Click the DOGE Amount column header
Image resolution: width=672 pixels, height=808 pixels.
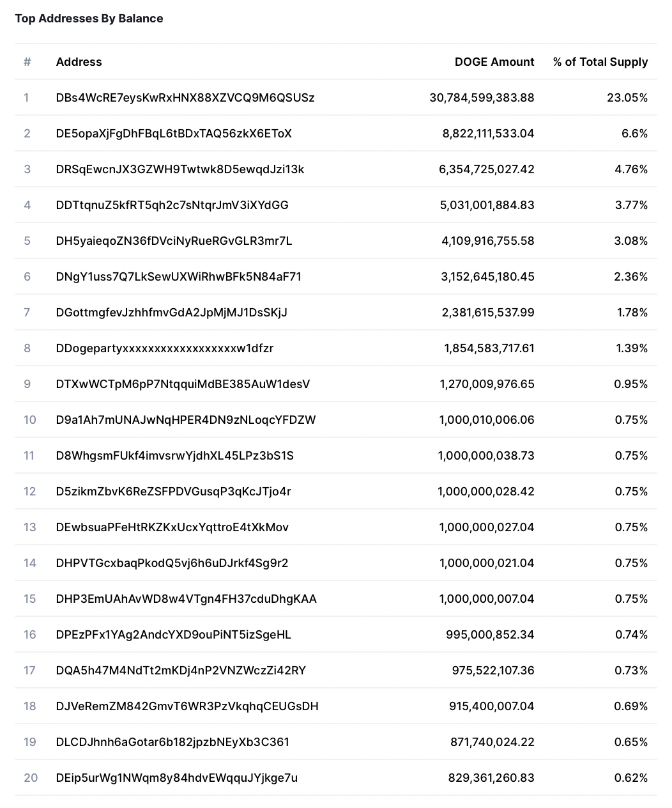tap(494, 62)
